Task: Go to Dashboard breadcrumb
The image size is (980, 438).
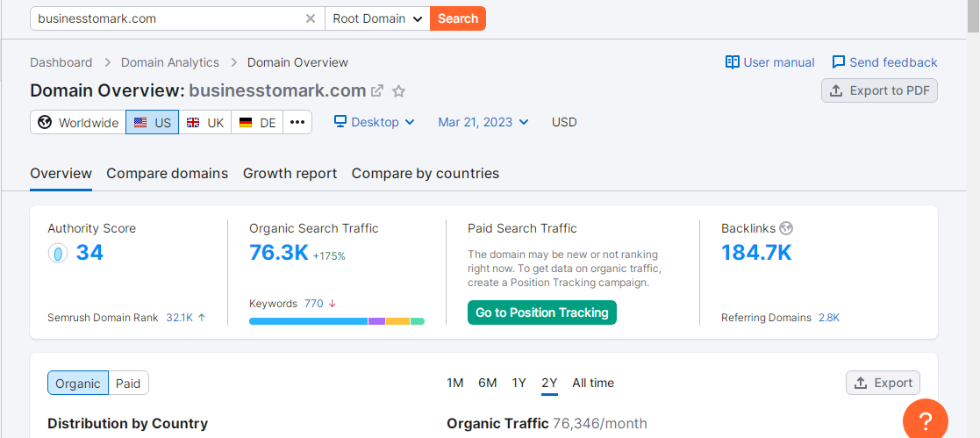Action: pos(61,62)
